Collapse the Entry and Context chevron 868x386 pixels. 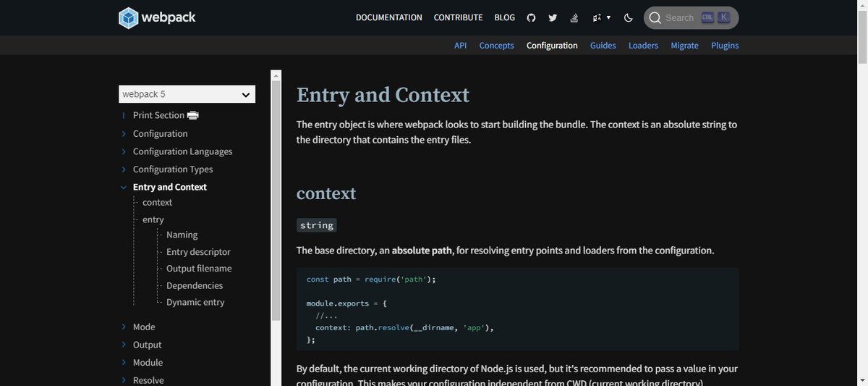124,187
